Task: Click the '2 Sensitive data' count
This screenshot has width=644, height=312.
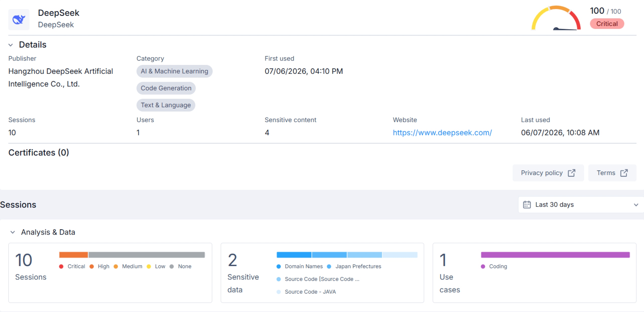Action: [232, 260]
